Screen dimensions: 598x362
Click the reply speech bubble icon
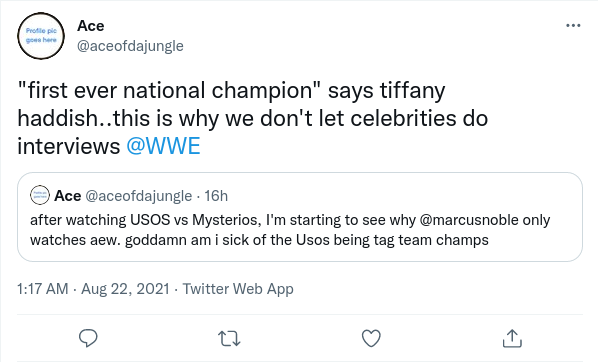tap(88, 338)
